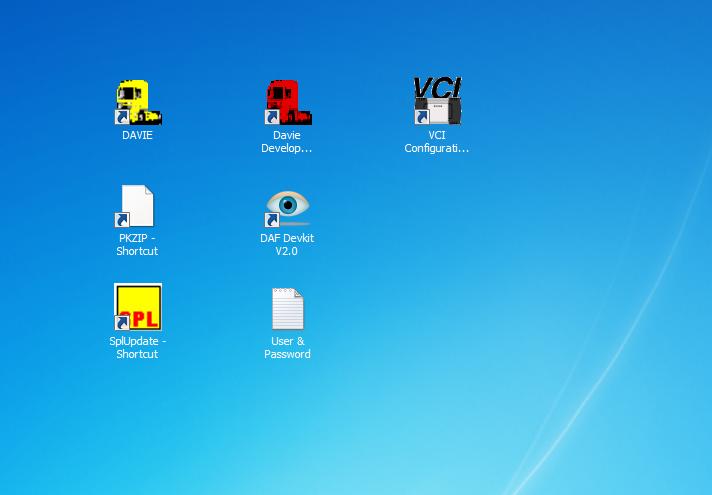Click the VCI Configuration desktop icon
The width and height of the screenshot is (712, 495).
pyautogui.click(x=437, y=101)
